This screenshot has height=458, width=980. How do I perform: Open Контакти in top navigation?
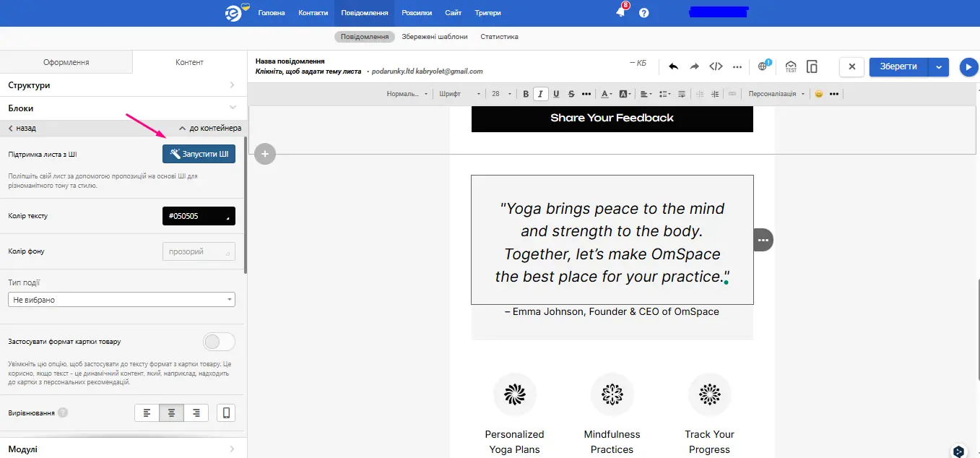click(313, 13)
